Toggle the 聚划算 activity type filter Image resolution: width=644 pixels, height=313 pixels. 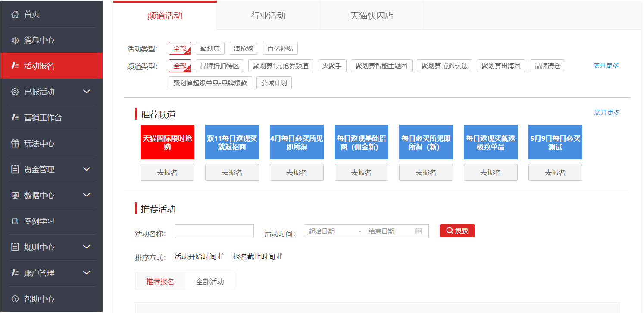coord(210,48)
